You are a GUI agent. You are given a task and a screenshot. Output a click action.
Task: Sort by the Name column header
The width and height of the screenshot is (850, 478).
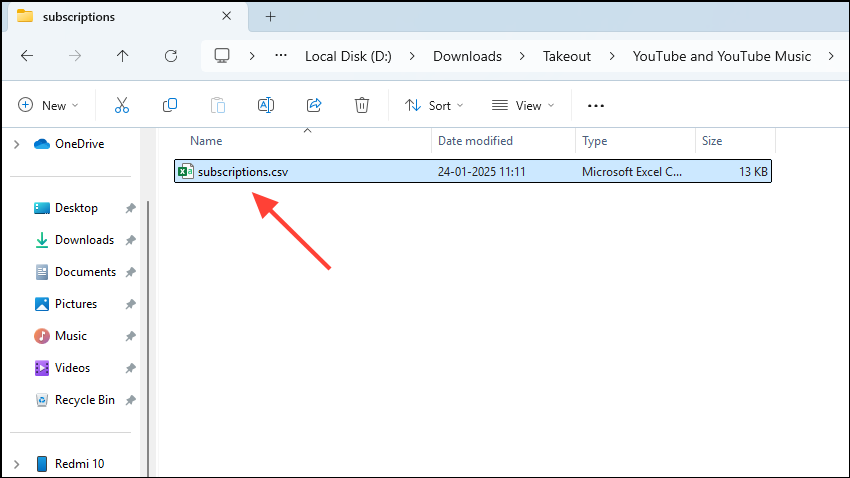pyautogui.click(x=206, y=141)
